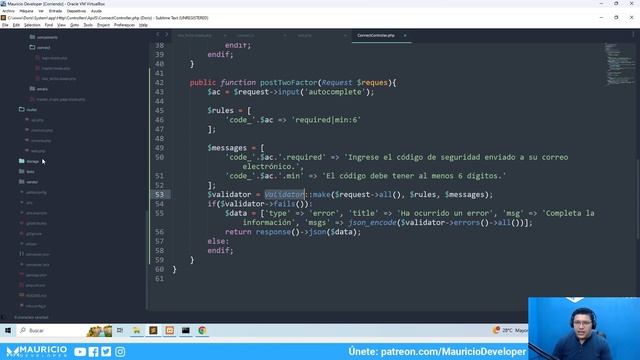This screenshot has height=360, width=640.
Task: Click the highlighted Validator word on line 53
Action: point(284,194)
